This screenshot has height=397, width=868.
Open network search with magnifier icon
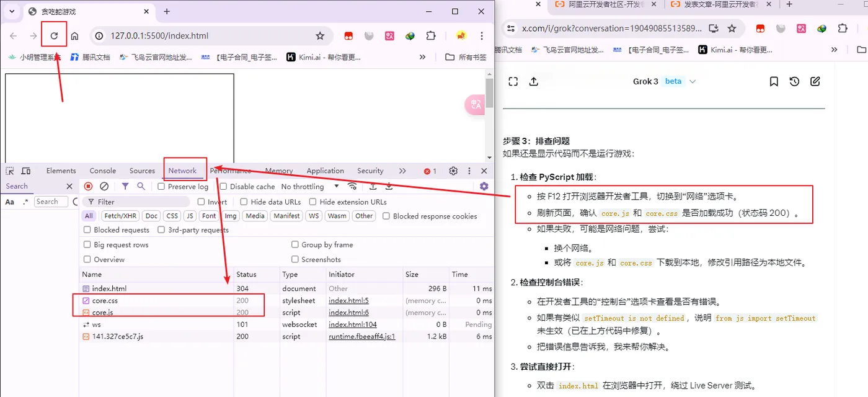[x=141, y=186]
